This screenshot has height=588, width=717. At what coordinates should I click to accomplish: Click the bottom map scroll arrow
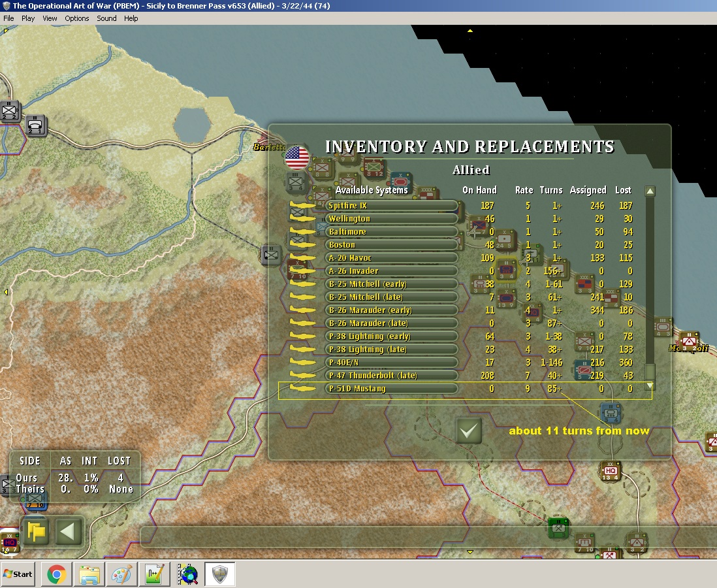tap(470, 552)
